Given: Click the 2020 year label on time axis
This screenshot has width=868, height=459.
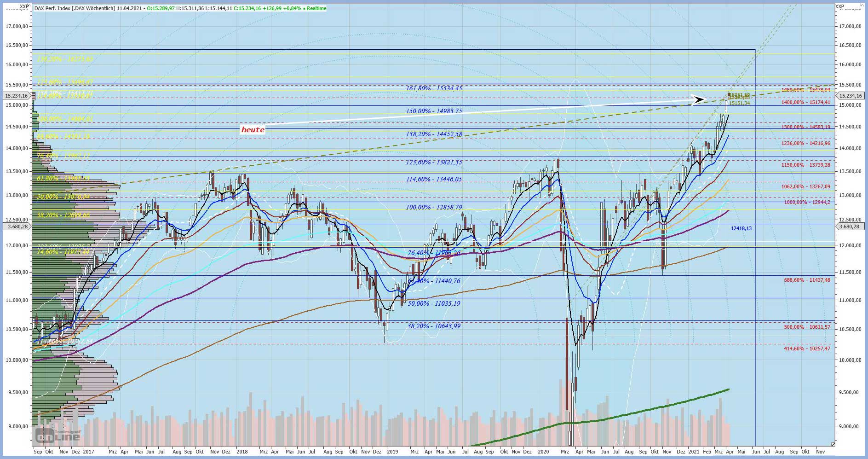Looking at the screenshot, I should tap(543, 452).
